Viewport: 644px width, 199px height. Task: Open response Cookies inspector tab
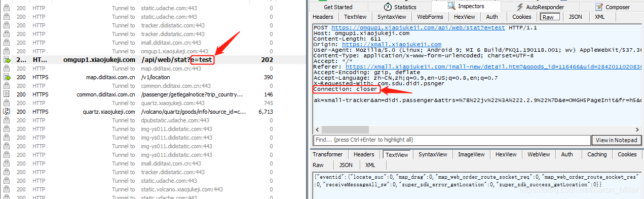click(x=627, y=154)
